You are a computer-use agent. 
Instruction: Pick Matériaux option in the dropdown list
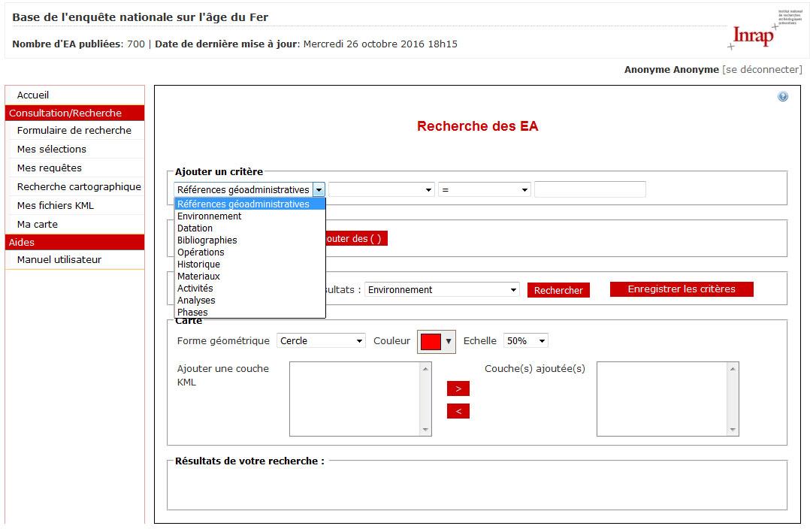click(x=198, y=277)
